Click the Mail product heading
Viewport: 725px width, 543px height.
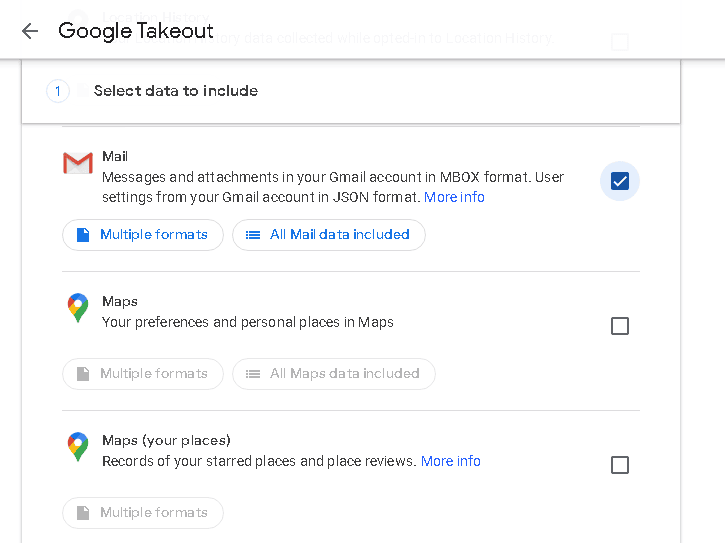pos(115,156)
